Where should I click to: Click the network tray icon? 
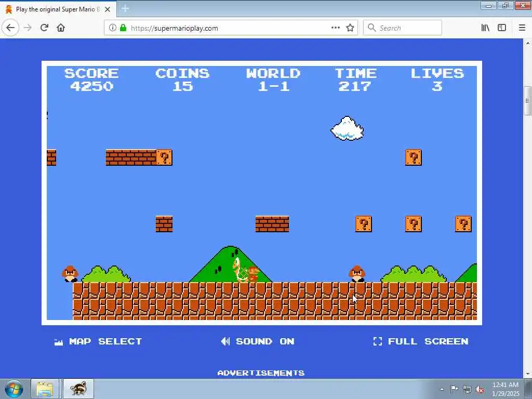click(x=467, y=389)
